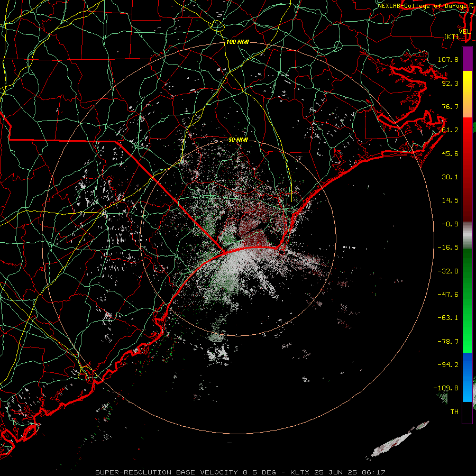Click the 76.7 legend value
The height and width of the screenshot is (476, 476).
click(450, 106)
